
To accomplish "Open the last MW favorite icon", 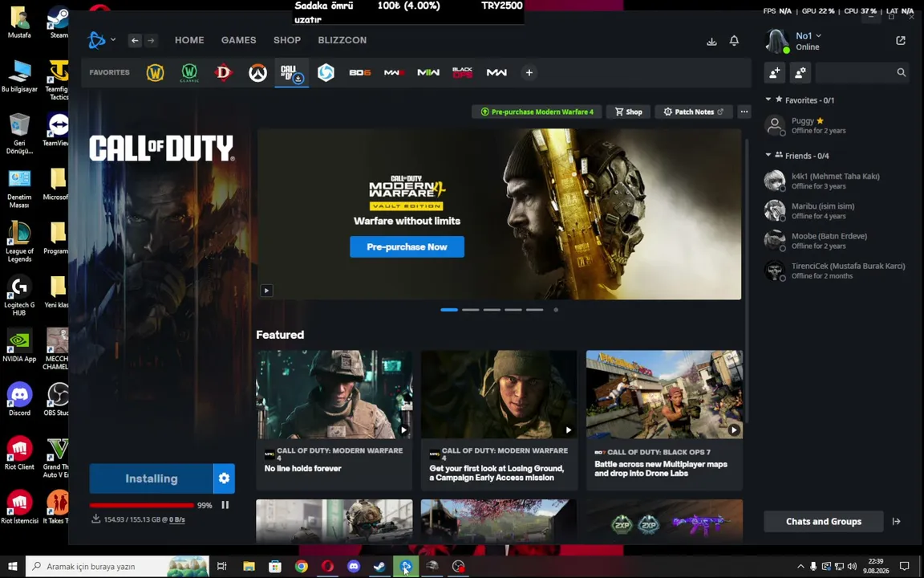I will click(496, 72).
